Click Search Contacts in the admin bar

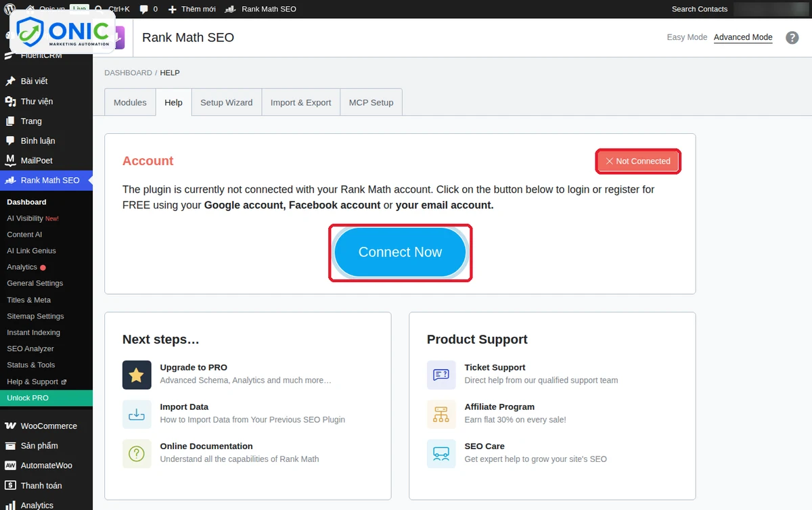click(x=699, y=9)
